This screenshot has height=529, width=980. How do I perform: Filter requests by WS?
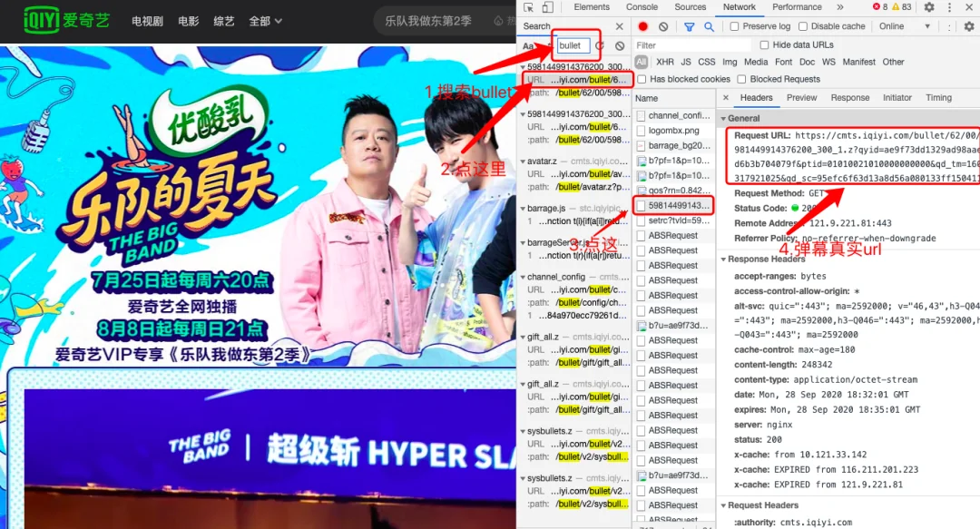click(828, 62)
